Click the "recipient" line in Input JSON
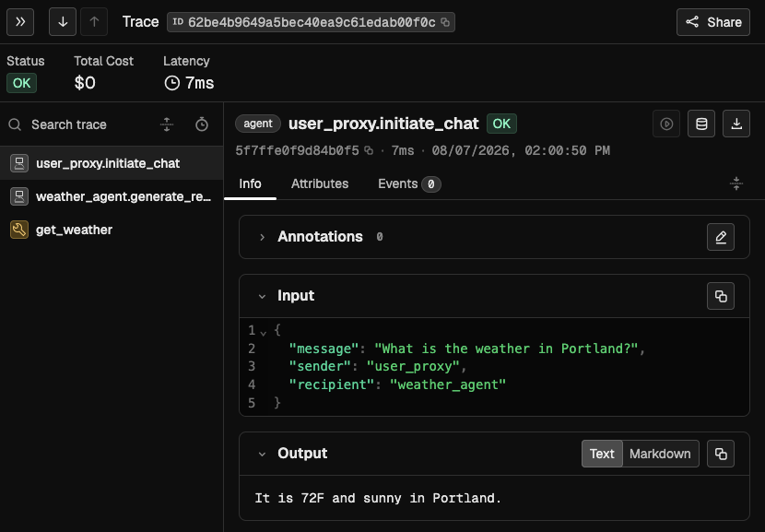The height and width of the screenshot is (532, 765). point(397,384)
